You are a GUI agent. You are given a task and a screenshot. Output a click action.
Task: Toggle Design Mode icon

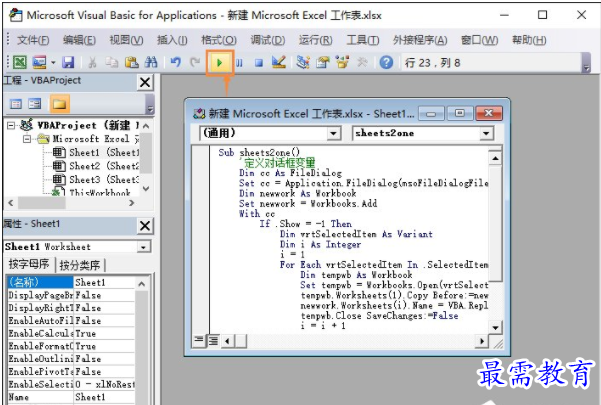(279, 62)
